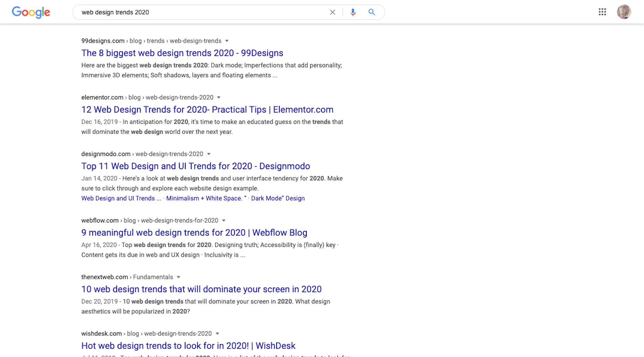The height and width of the screenshot is (357, 644).
Task: Expand the wishdesk.com result options arrow
Action: click(218, 334)
